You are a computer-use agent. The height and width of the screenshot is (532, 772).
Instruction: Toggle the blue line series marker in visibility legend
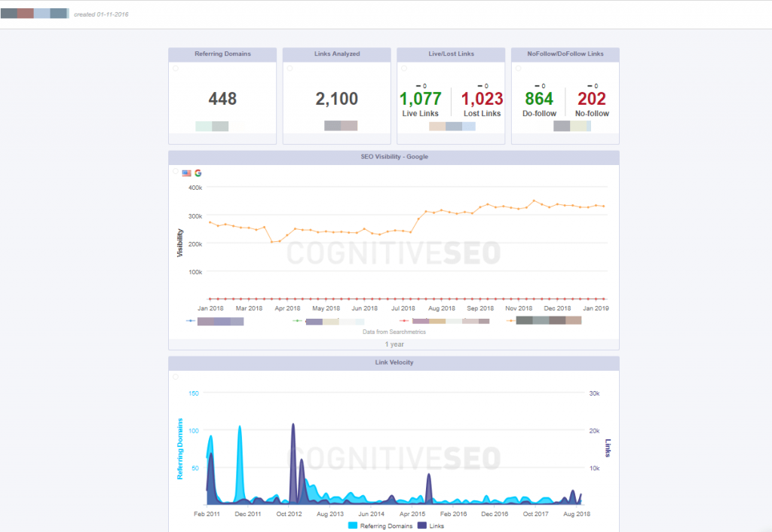tap(191, 321)
